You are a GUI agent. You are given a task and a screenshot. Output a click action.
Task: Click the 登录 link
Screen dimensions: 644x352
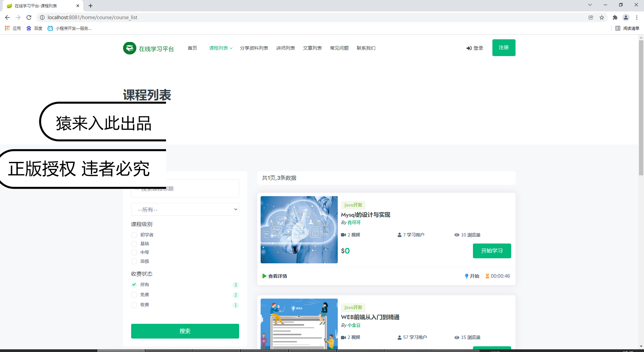click(475, 48)
